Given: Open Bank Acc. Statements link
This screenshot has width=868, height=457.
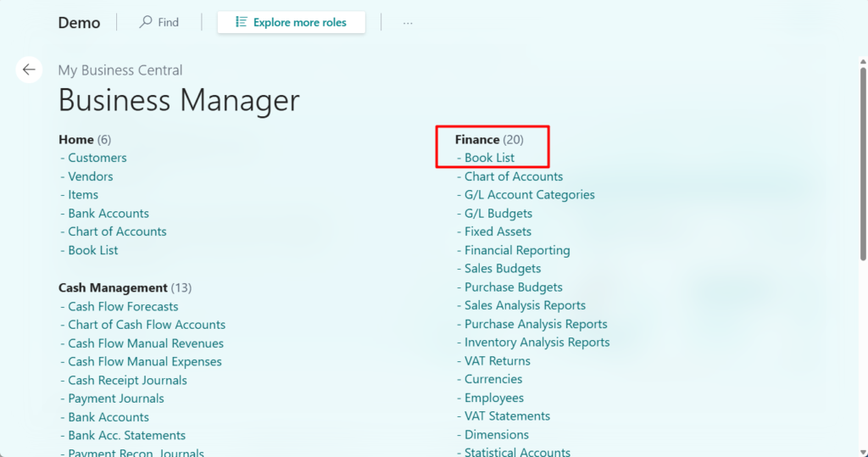Looking at the screenshot, I should [126, 435].
